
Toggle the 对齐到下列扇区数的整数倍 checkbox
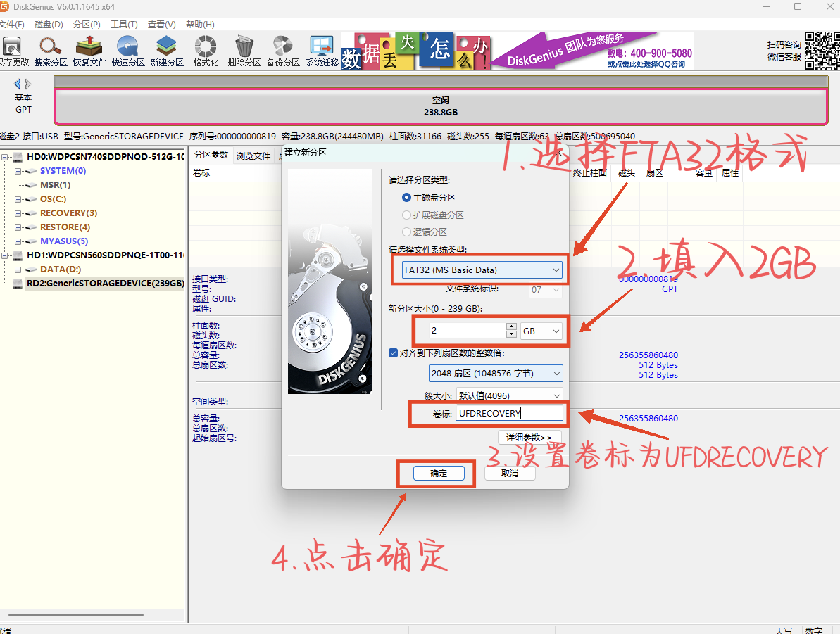point(394,353)
